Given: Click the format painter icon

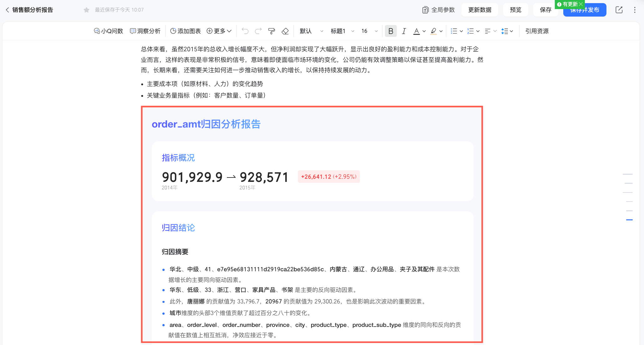Looking at the screenshot, I should point(271,31).
